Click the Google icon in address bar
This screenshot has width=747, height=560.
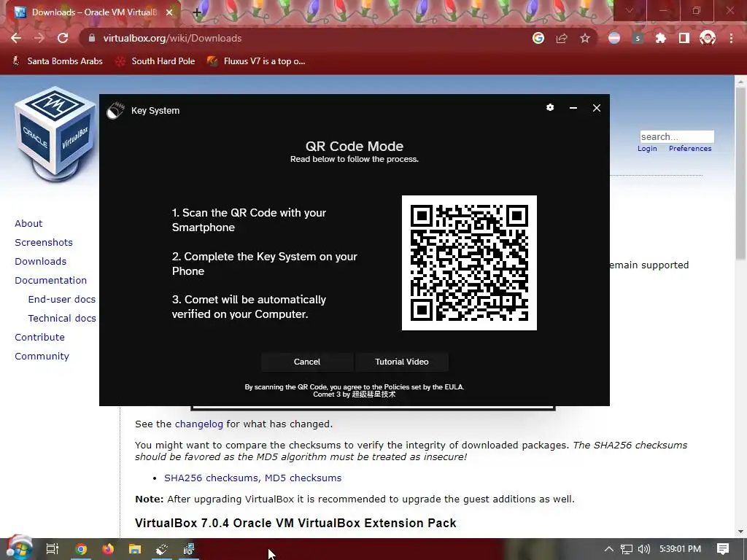[x=538, y=38]
